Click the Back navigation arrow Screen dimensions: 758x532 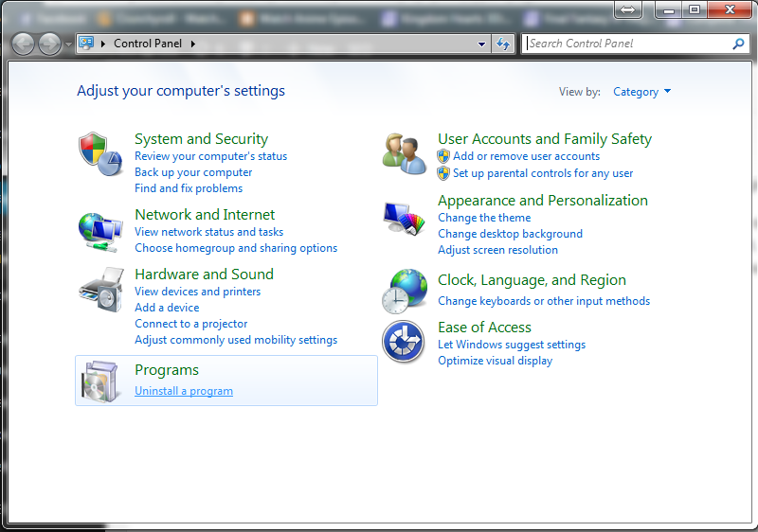click(23, 44)
